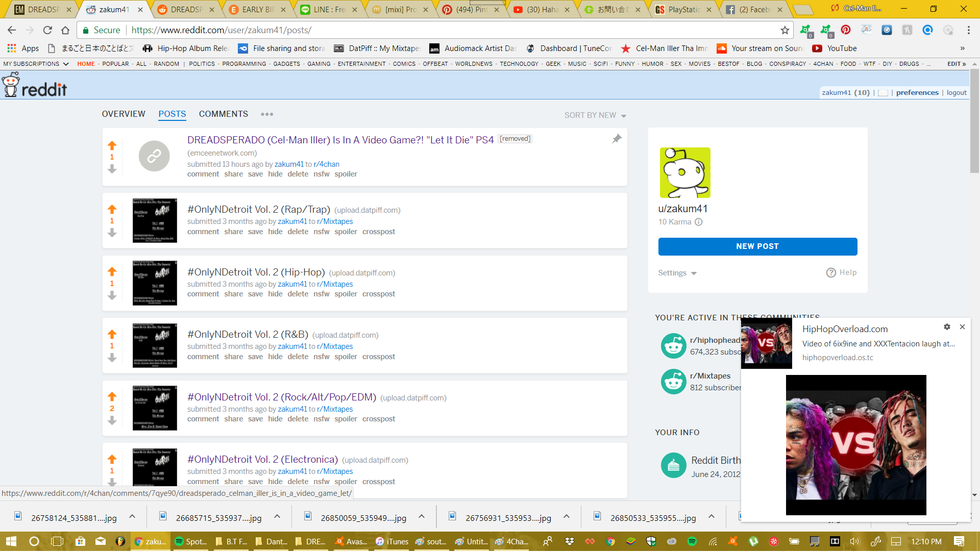
Task: Show more bookmarks with the chevron
Action: [962, 48]
